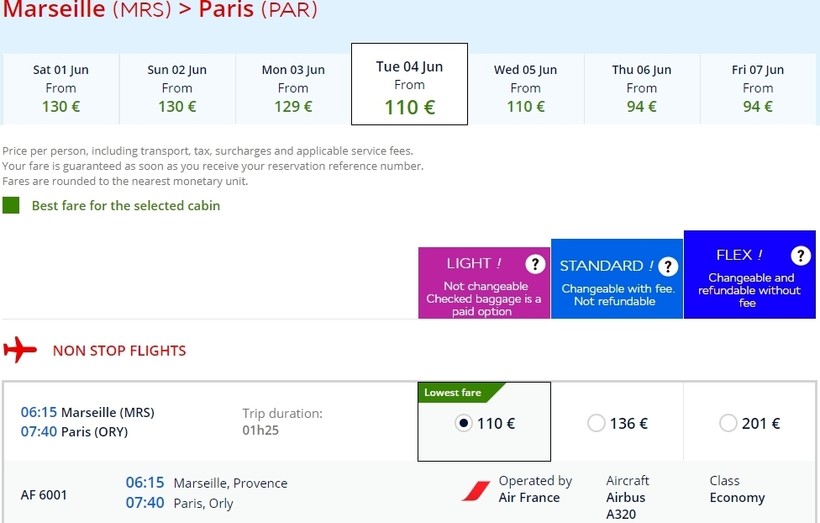Switch to Sun 02 Jun date tab
This screenshot has width=820, height=523.
(x=177, y=88)
